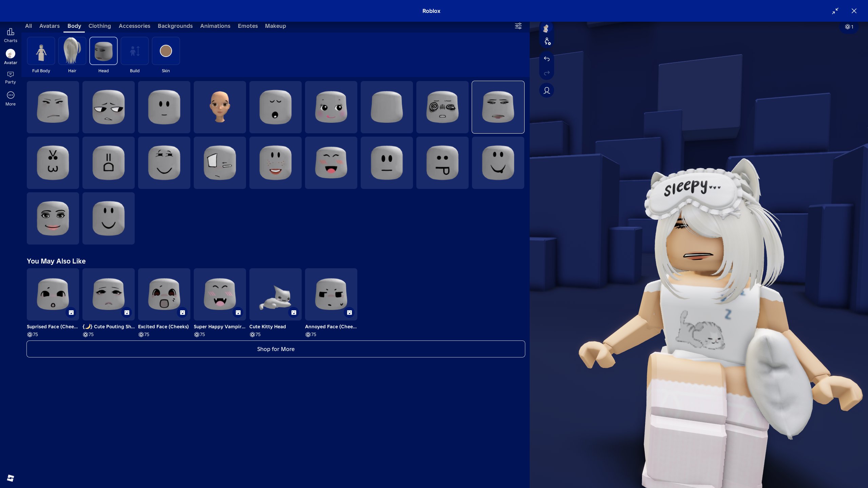The width and height of the screenshot is (868, 488).
Task: Click the avatar settings figure icon
Action: [547, 41]
